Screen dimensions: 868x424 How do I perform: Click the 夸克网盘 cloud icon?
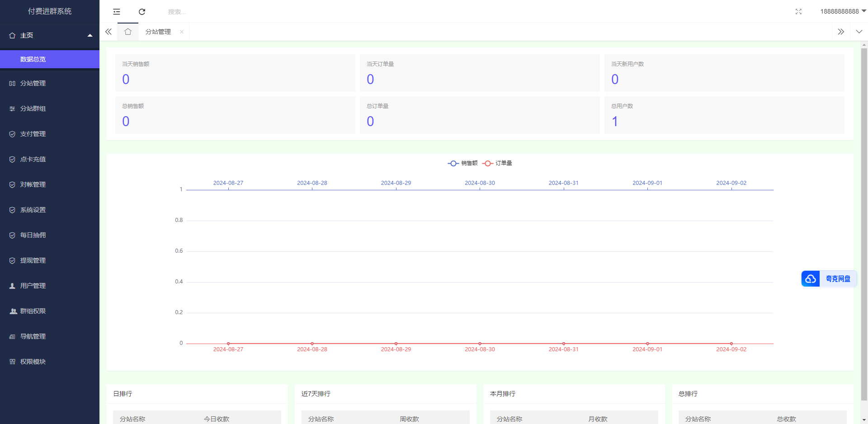811,279
